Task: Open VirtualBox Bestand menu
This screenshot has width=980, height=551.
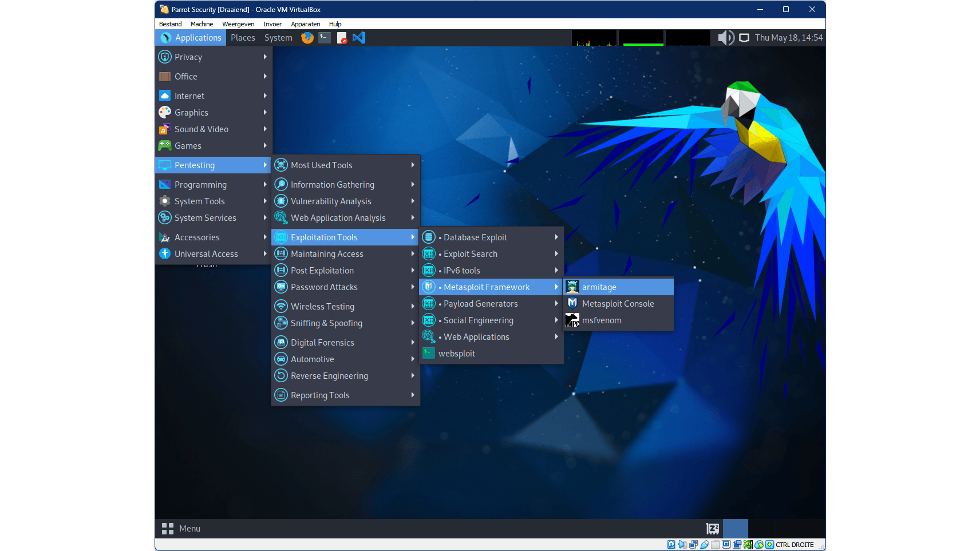Action: 170,24
